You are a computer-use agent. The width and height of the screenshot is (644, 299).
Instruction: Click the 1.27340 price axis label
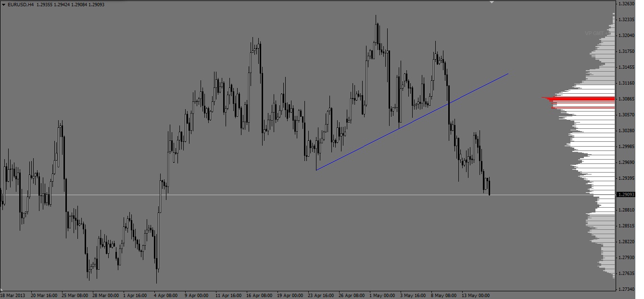click(x=626, y=289)
